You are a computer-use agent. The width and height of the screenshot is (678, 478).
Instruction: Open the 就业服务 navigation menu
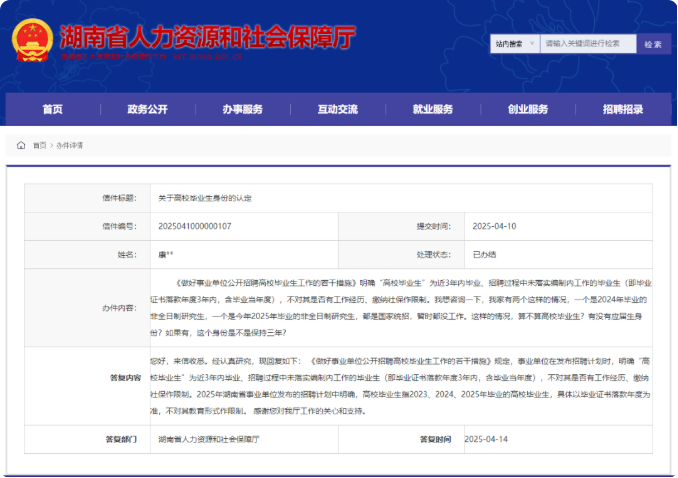tap(433, 109)
